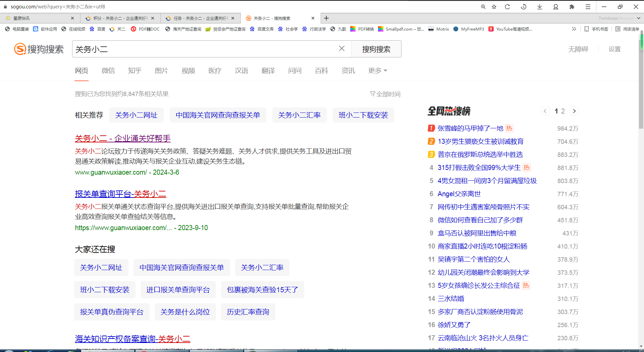Click the 无障碍 accessibility link

point(578,49)
